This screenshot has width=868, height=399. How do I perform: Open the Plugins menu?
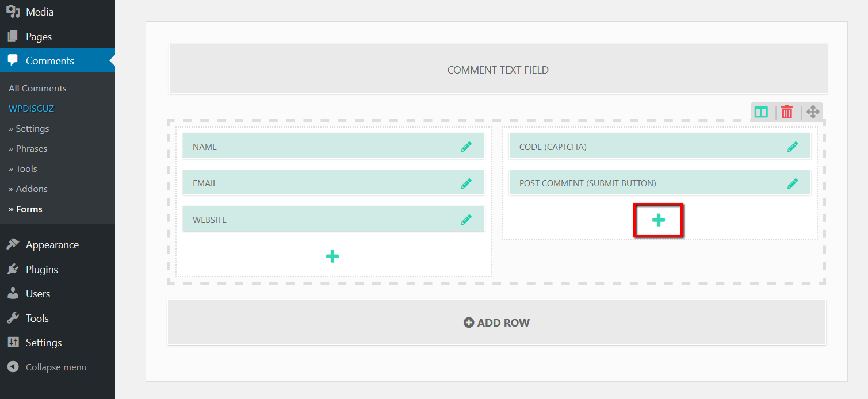[x=41, y=269]
